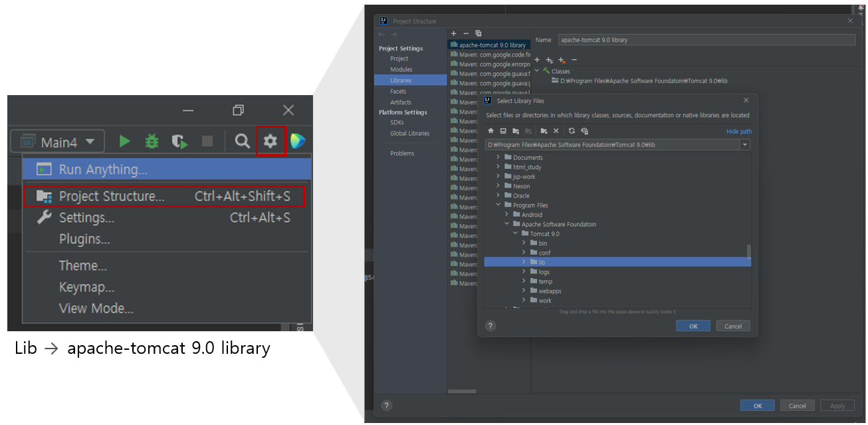Open the IDE settings gear icon
The width and height of the screenshot is (868, 425).
coord(270,141)
